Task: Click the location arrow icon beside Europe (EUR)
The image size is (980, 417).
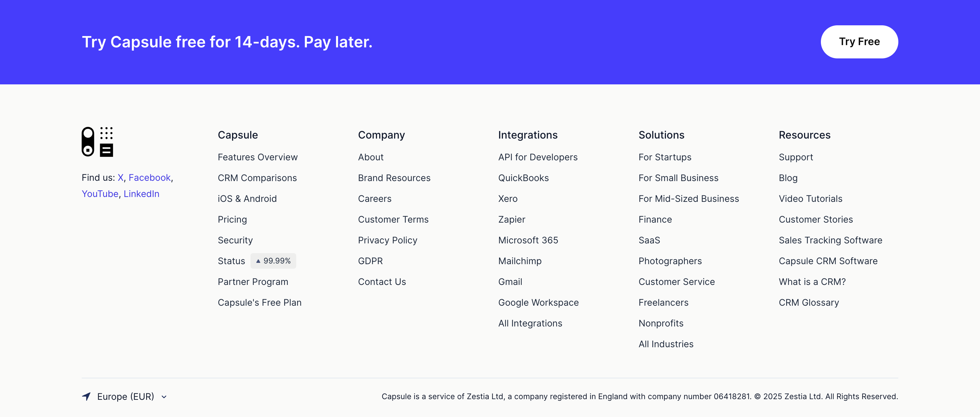Action: (86, 397)
